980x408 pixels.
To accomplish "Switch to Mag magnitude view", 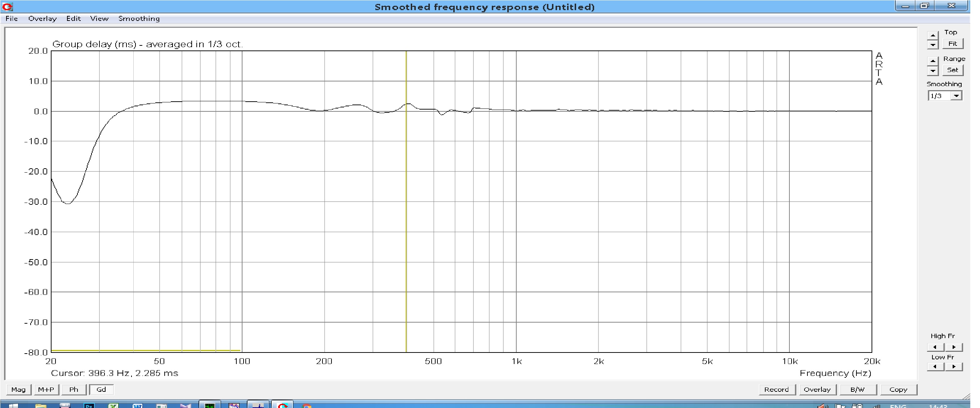I will pos(18,389).
